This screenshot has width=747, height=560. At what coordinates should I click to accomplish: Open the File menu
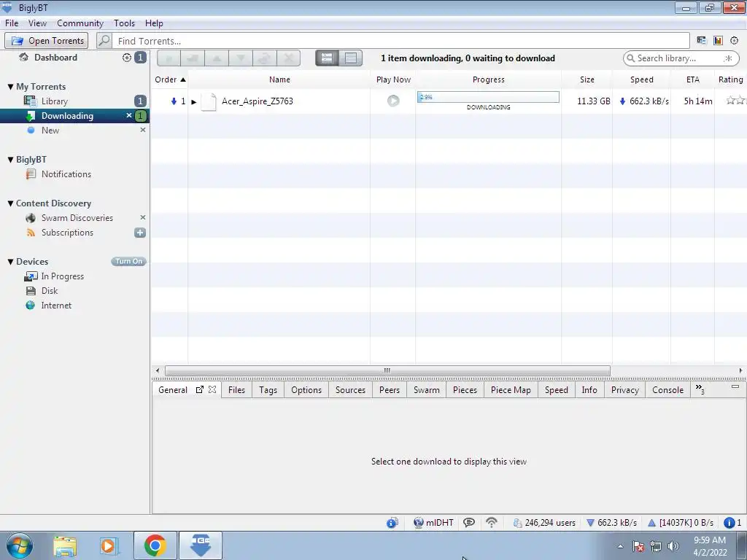[12, 23]
